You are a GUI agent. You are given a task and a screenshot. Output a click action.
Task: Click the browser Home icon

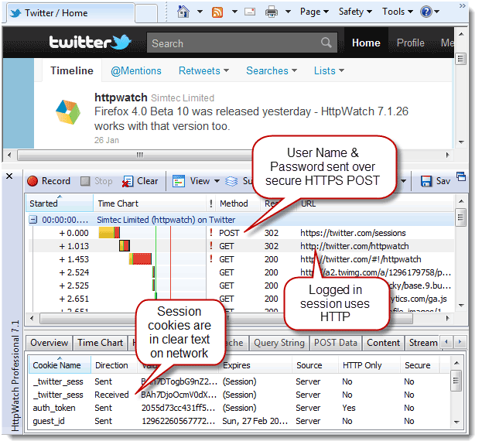point(183,12)
